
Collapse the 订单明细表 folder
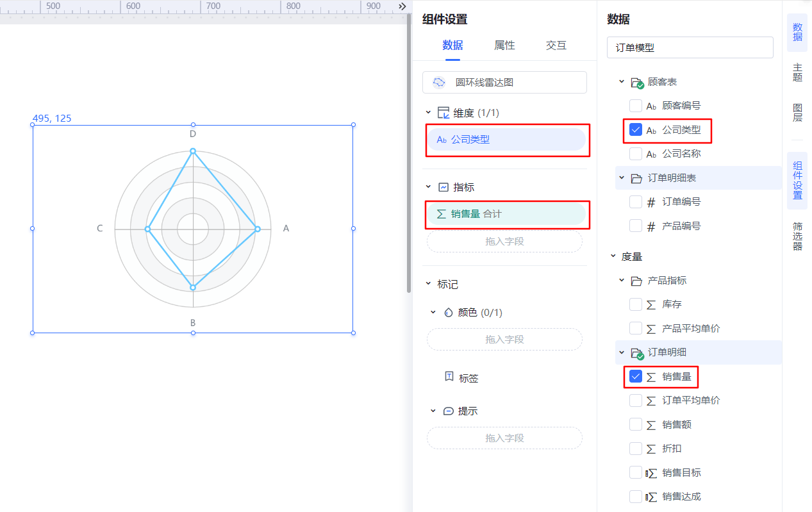pyautogui.click(x=621, y=178)
